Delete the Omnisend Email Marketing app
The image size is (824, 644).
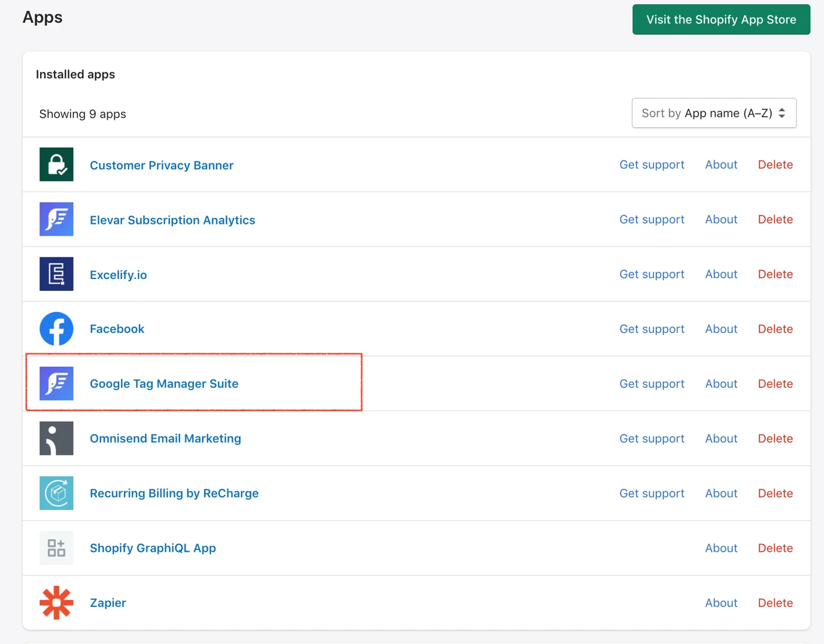pyautogui.click(x=775, y=438)
